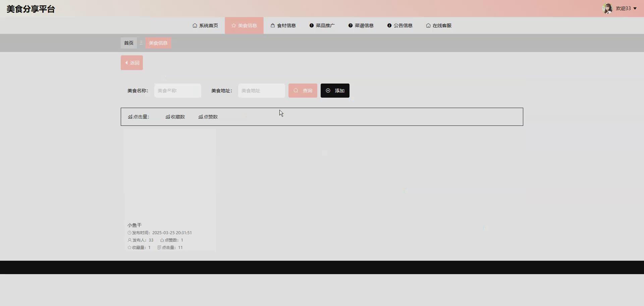Click the chart icon beside 收藏数
This screenshot has height=306, width=644.
coord(167,117)
